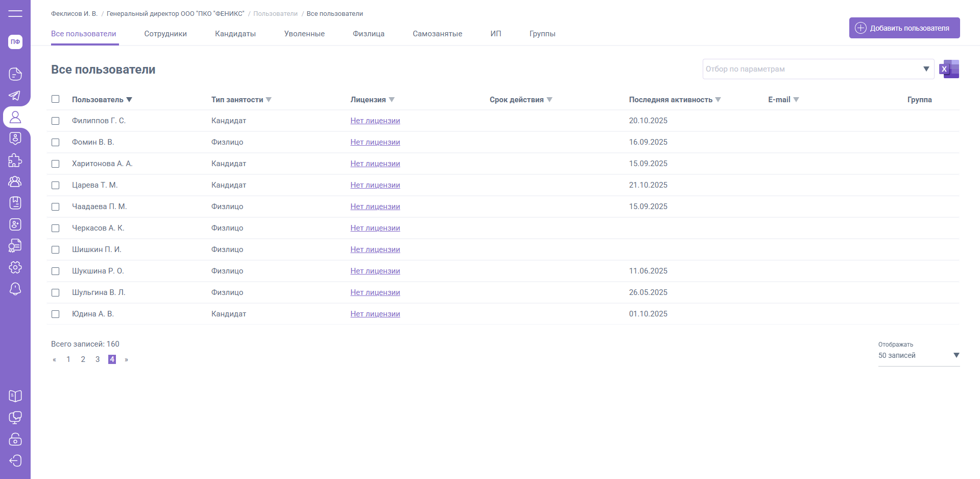Open the '50 записей' display dropdown

pyautogui.click(x=956, y=355)
